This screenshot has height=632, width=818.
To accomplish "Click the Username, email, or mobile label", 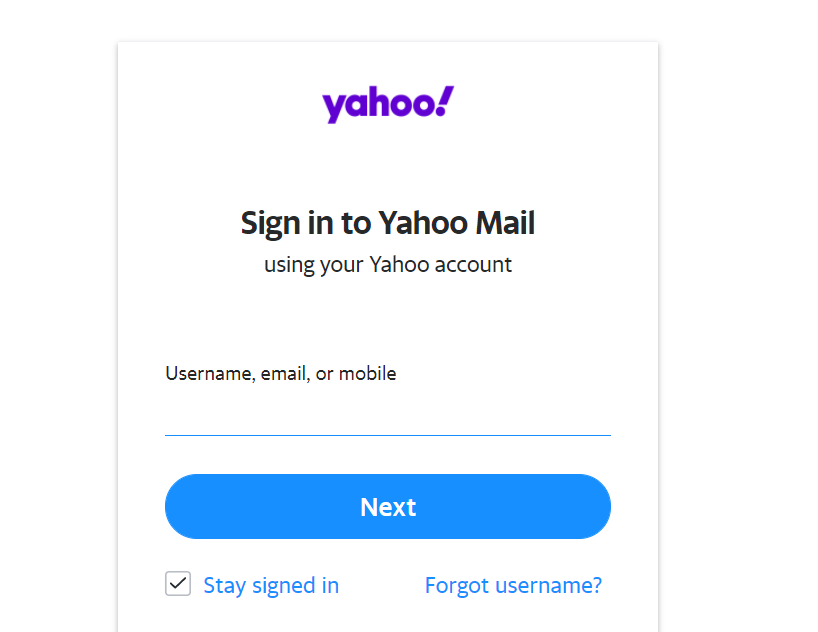I will click(x=280, y=374).
